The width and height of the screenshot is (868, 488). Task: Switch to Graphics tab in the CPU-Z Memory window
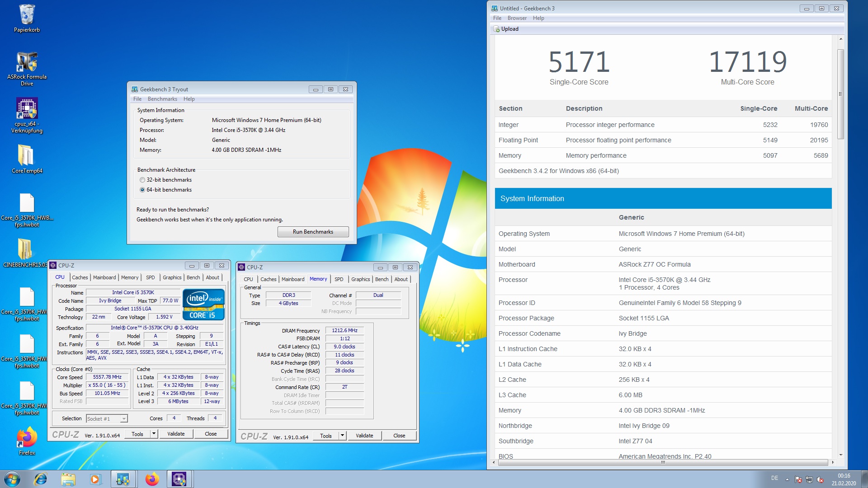pyautogui.click(x=360, y=279)
